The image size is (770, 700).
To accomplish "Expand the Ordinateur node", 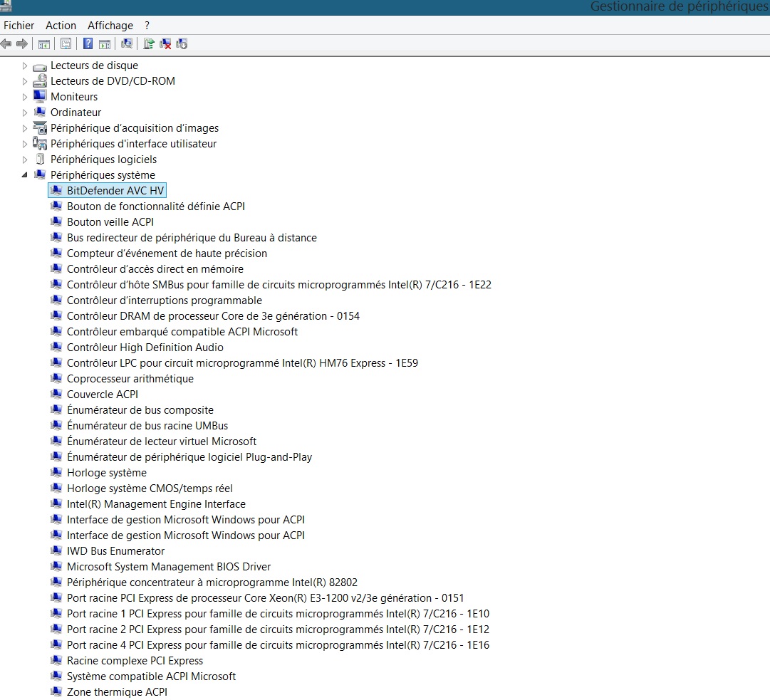I will (24, 113).
